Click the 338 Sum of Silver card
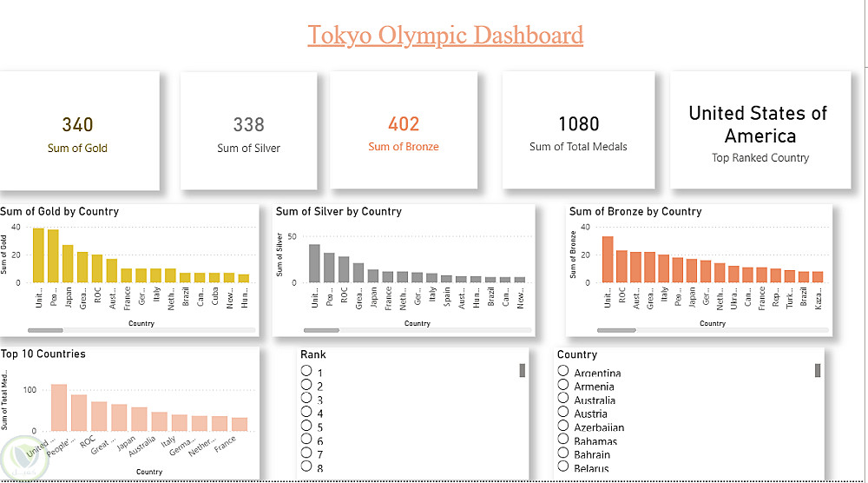The image size is (868, 483). [248, 130]
